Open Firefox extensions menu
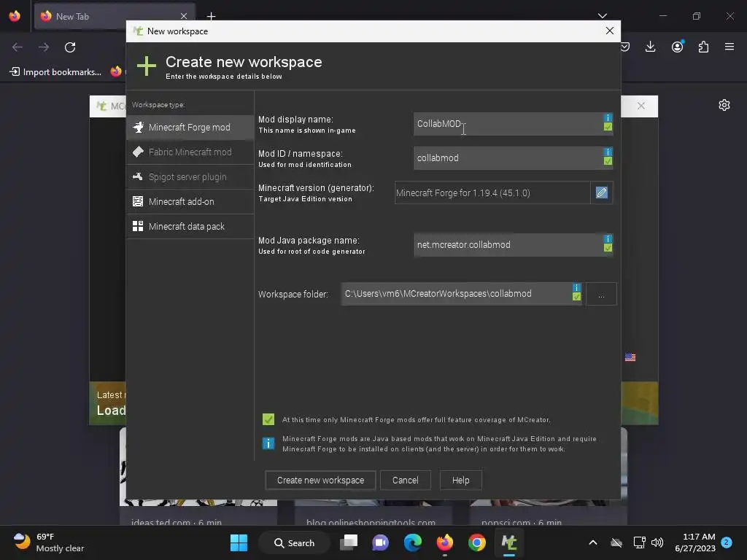The image size is (747, 560). click(x=704, y=47)
